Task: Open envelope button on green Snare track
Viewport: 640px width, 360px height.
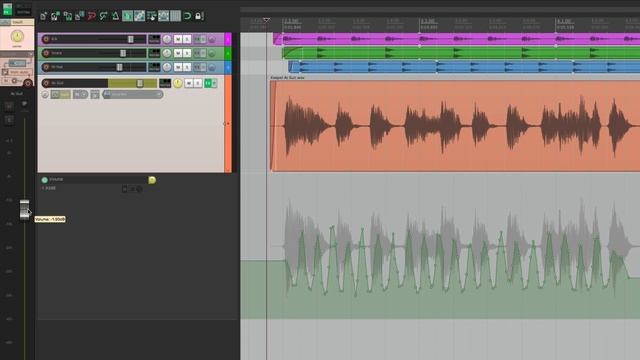Action: point(212,53)
